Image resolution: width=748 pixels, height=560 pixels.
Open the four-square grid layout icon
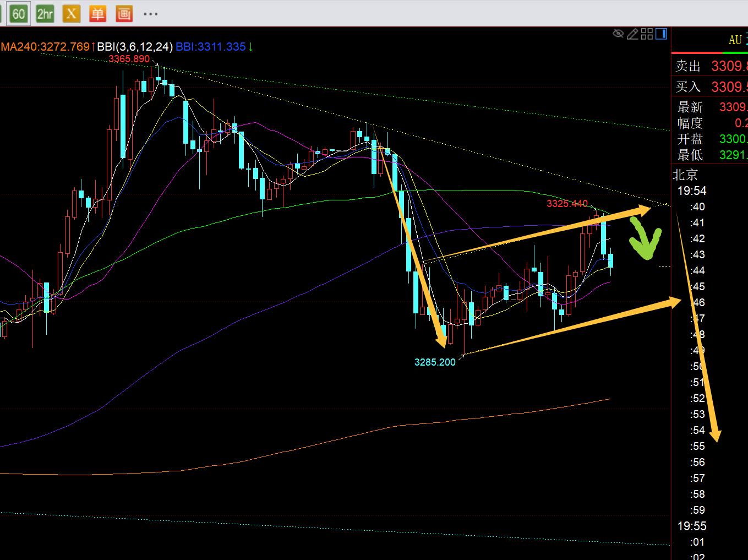point(647,34)
